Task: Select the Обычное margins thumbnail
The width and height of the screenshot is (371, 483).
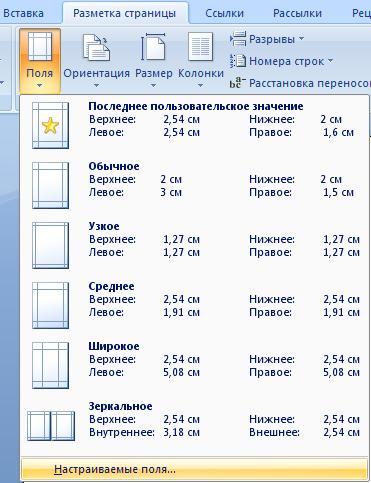Action: tap(50, 185)
